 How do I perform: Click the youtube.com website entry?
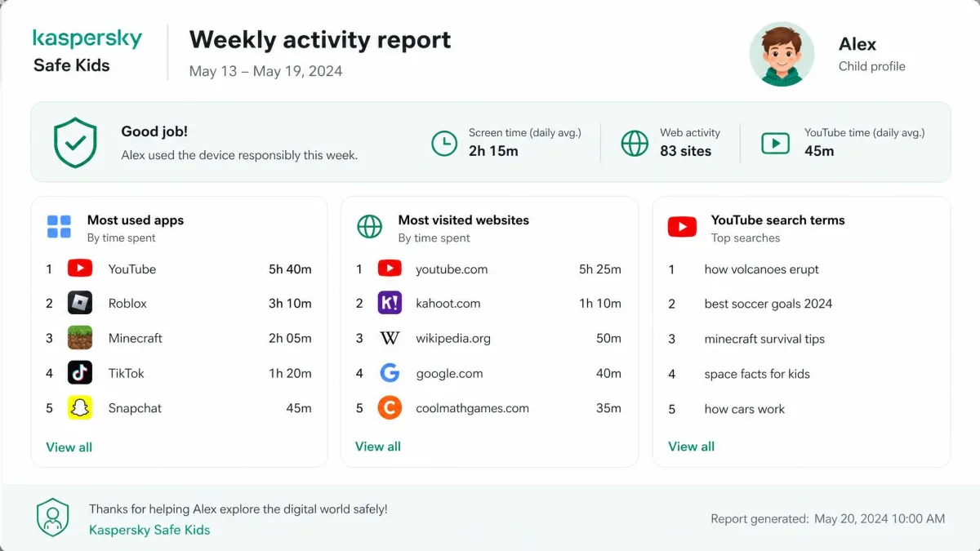tap(452, 269)
